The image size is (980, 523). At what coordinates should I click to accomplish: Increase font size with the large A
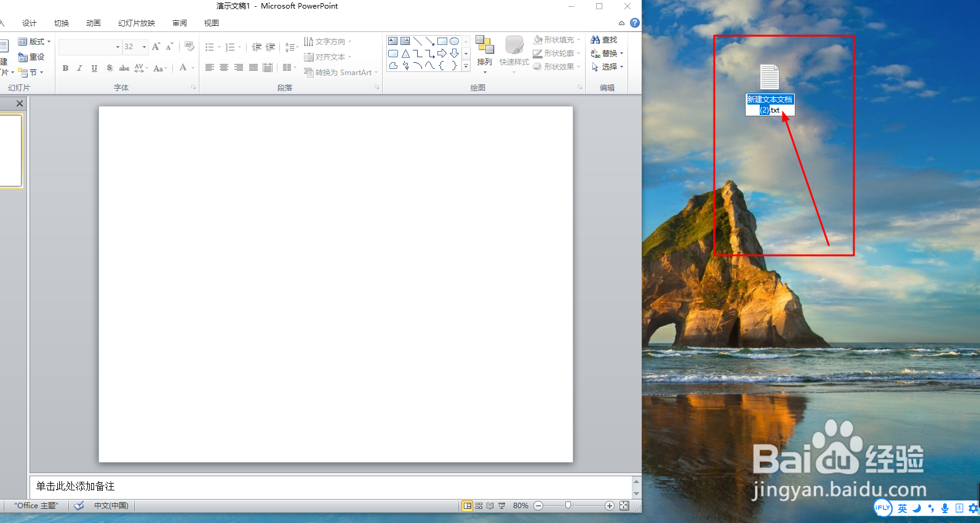pyautogui.click(x=156, y=47)
